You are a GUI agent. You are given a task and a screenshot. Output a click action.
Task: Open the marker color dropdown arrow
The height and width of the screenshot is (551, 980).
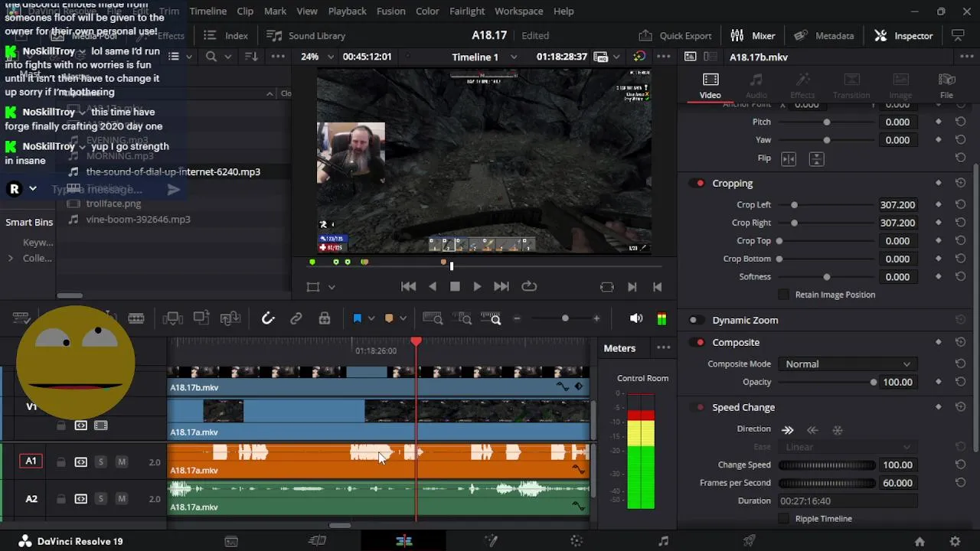[403, 318]
